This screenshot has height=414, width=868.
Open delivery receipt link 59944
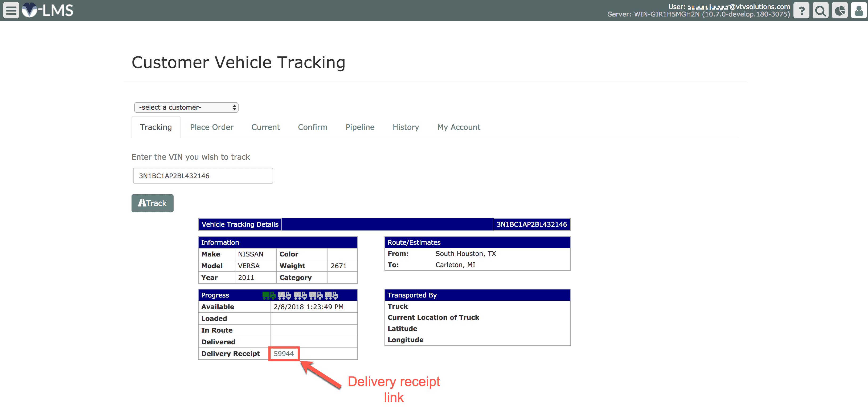283,354
